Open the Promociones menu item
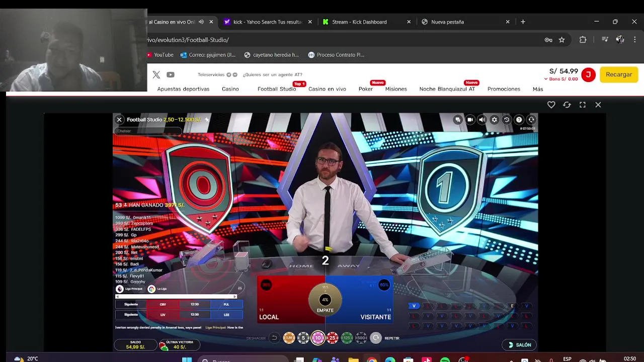This screenshot has height=362, width=644. (x=504, y=89)
